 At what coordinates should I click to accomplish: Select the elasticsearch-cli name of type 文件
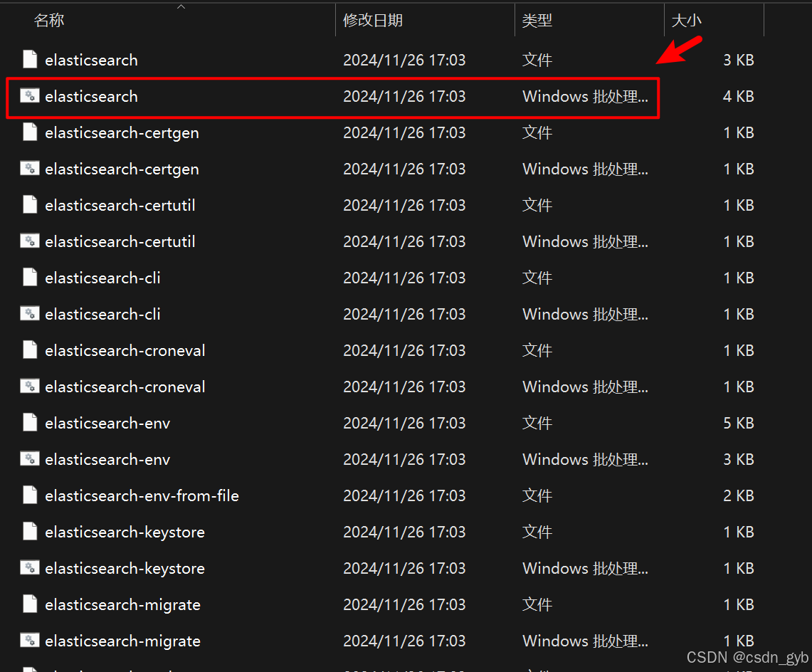(x=102, y=278)
